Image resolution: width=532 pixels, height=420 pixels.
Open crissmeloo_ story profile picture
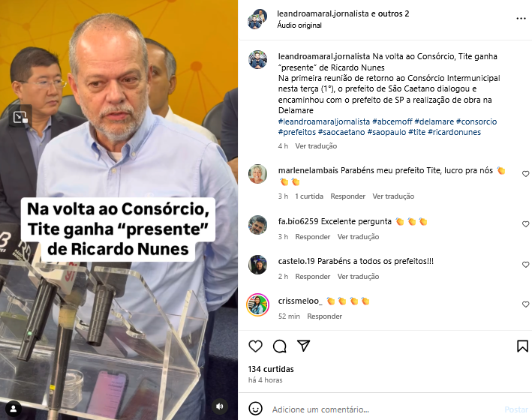point(257,304)
